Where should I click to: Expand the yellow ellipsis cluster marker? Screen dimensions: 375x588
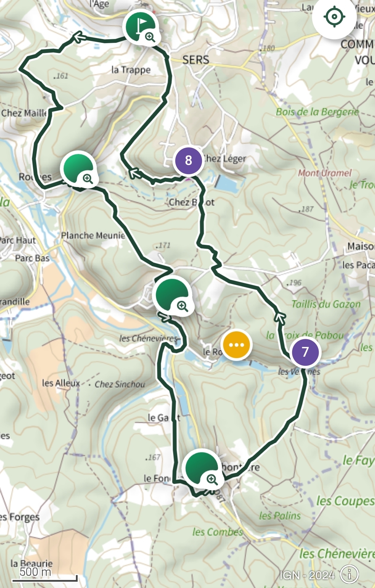point(236,345)
